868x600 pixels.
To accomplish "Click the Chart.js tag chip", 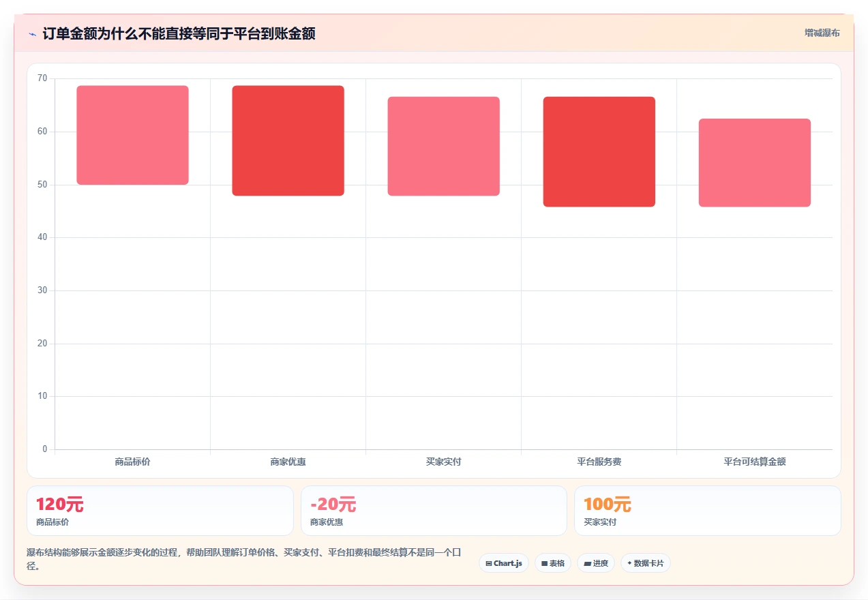I will 504,563.
